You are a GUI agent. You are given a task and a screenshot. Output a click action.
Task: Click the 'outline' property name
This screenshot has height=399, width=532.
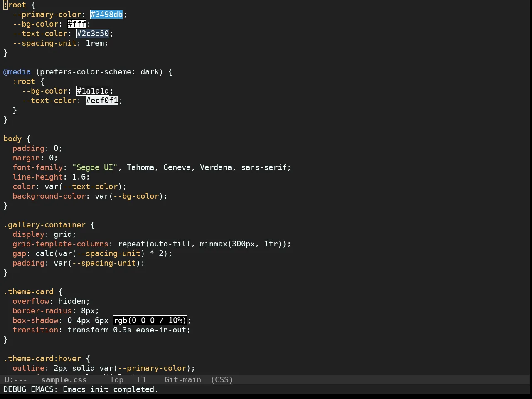[x=29, y=368]
